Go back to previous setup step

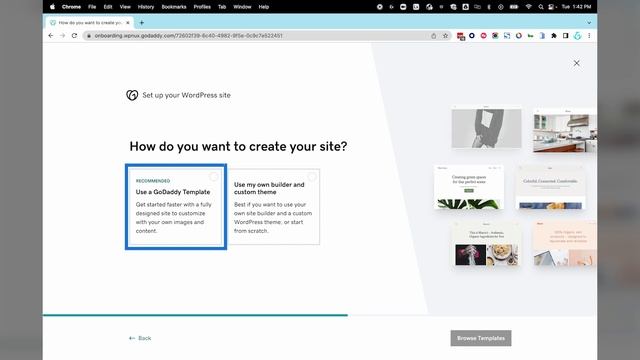coord(140,338)
